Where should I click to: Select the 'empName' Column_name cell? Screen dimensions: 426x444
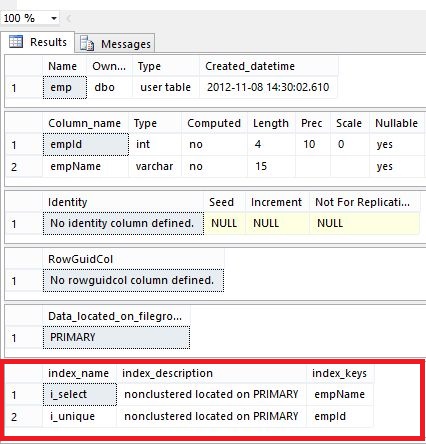[x=86, y=166]
